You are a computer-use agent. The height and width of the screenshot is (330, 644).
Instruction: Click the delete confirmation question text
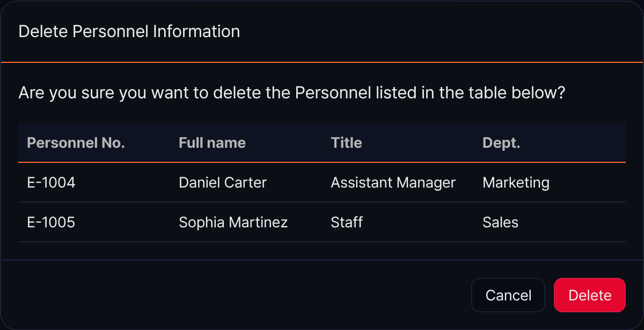coord(292,93)
